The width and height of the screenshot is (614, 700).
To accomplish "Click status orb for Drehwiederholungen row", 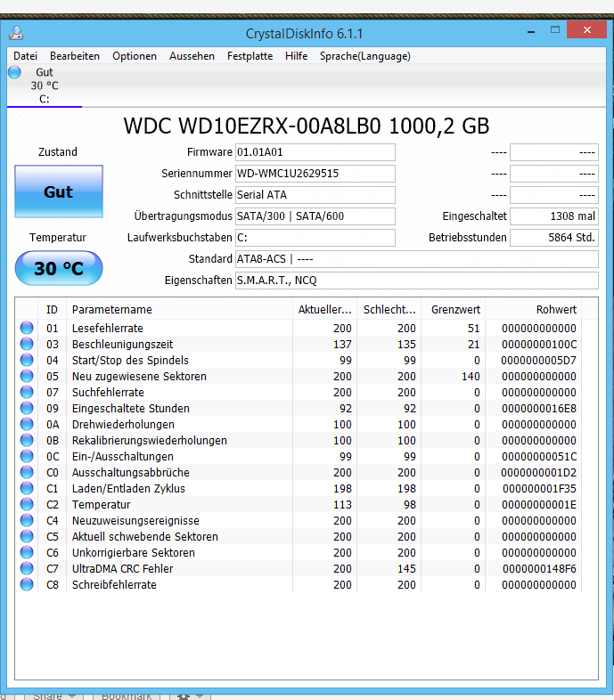I will coord(27,424).
